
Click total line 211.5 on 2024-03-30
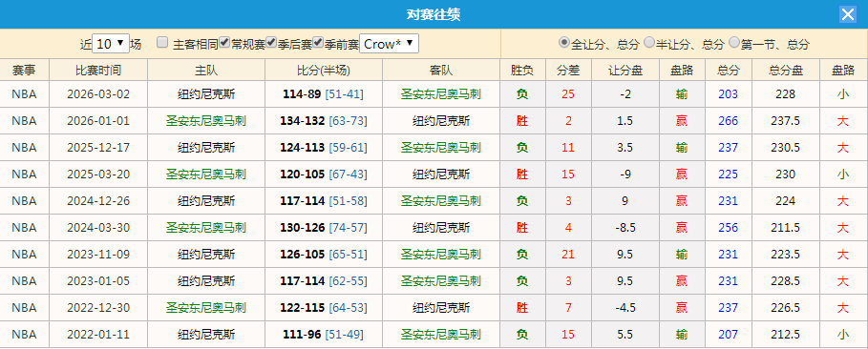tap(786, 227)
